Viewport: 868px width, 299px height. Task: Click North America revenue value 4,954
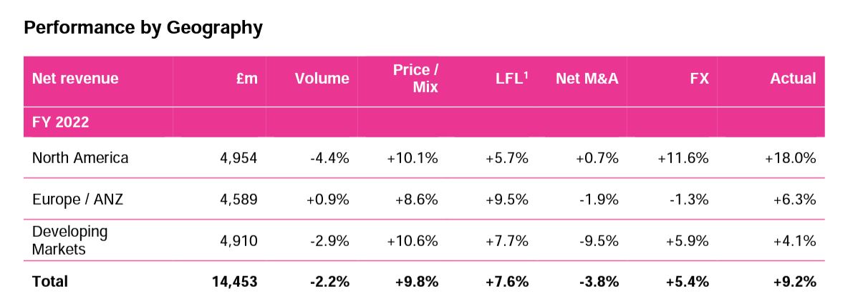click(238, 158)
